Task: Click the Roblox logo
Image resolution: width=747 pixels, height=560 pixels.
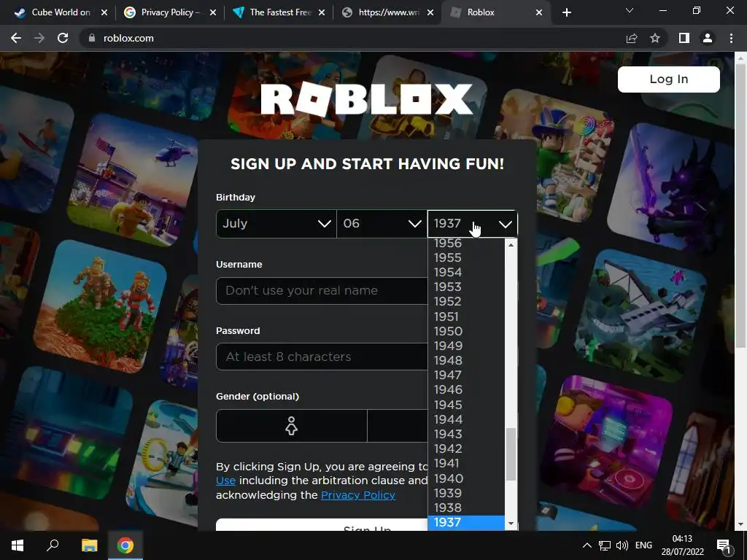Action: pos(367,99)
